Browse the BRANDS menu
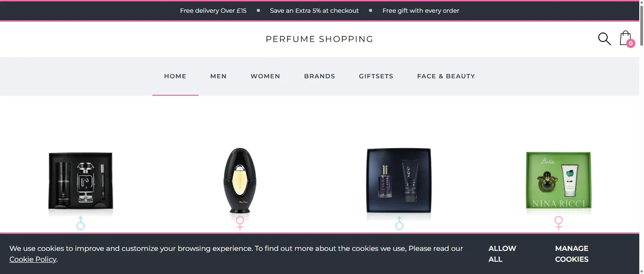Image resolution: width=644 pixels, height=274 pixels. pos(319,76)
